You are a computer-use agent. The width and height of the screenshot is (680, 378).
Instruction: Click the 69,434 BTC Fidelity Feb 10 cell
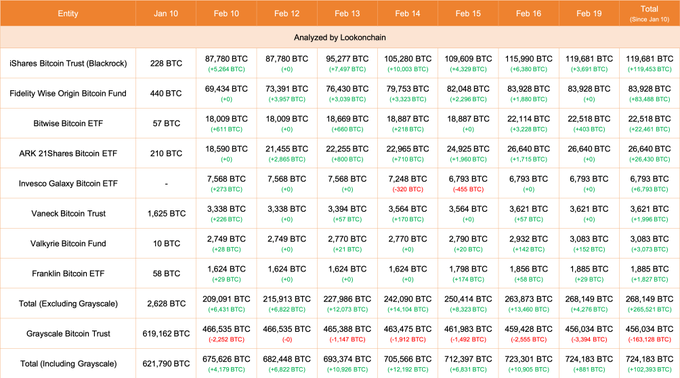pyautogui.click(x=226, y=93)
